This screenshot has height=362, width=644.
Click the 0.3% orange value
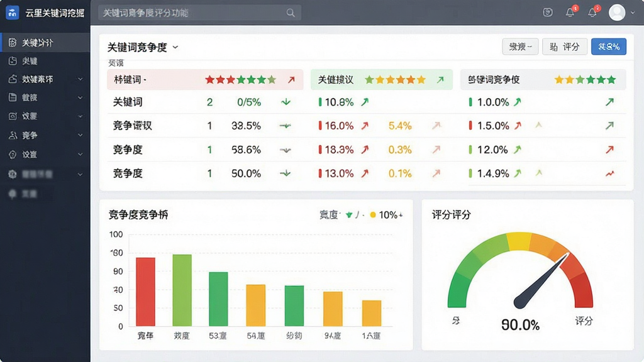coord(400,150)
